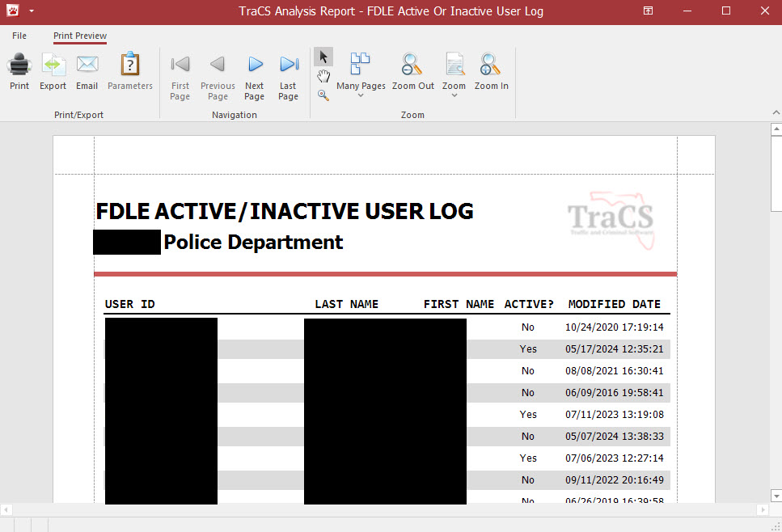Select the arrow pointer tool
The height and width of the screenshot is (532, 782).
pyautogui.click(x=323, y=57)
